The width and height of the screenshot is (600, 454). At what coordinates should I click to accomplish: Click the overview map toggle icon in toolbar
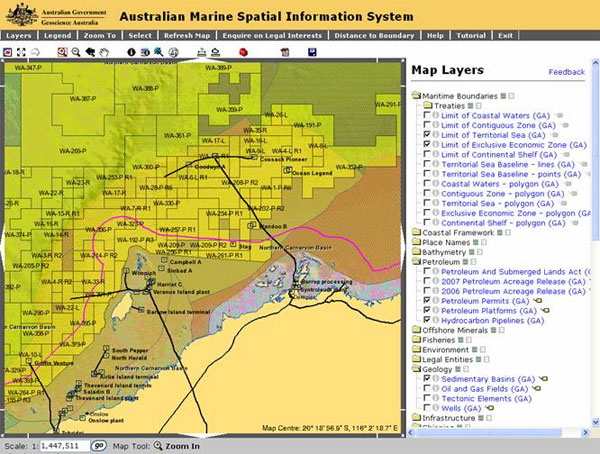tap(8, 52)
